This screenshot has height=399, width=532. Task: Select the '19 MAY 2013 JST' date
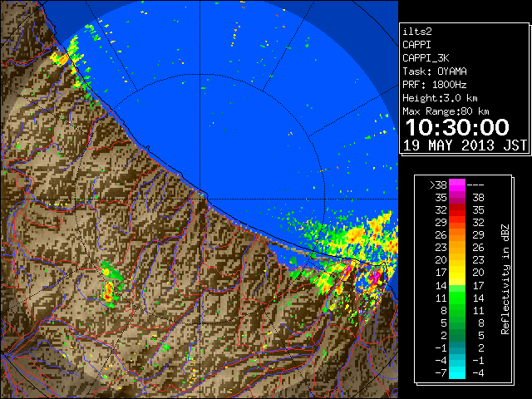point(465,145)
